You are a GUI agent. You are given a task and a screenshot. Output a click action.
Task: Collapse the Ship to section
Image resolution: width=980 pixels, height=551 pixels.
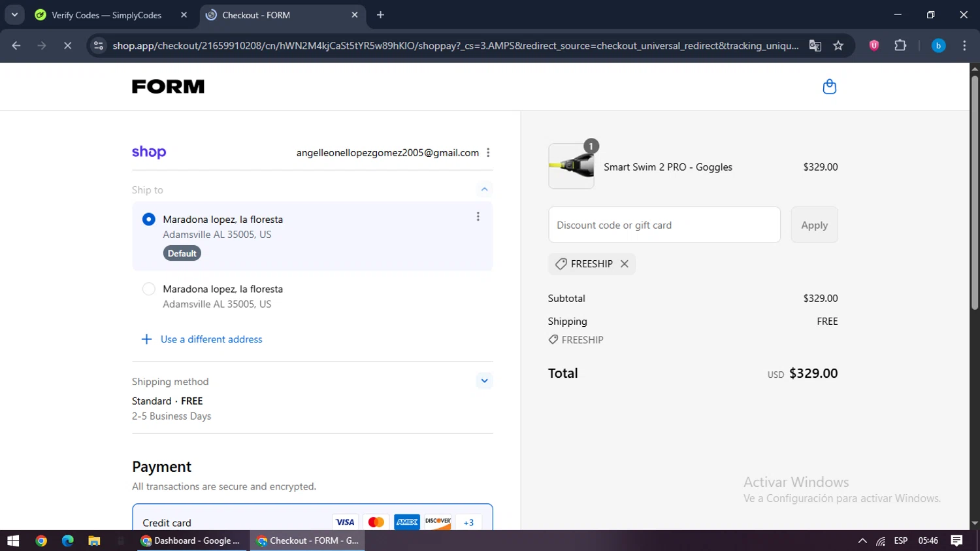(x=484, y=190)
